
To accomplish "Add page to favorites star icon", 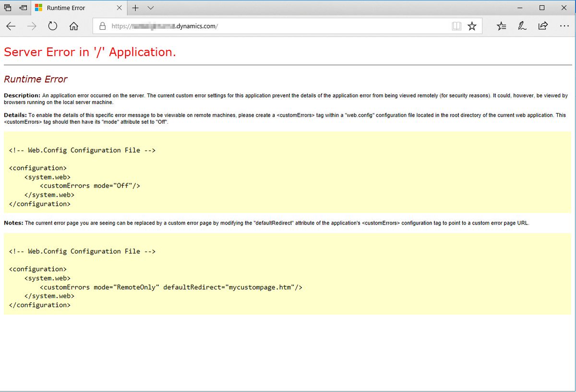I will (472, 26).
